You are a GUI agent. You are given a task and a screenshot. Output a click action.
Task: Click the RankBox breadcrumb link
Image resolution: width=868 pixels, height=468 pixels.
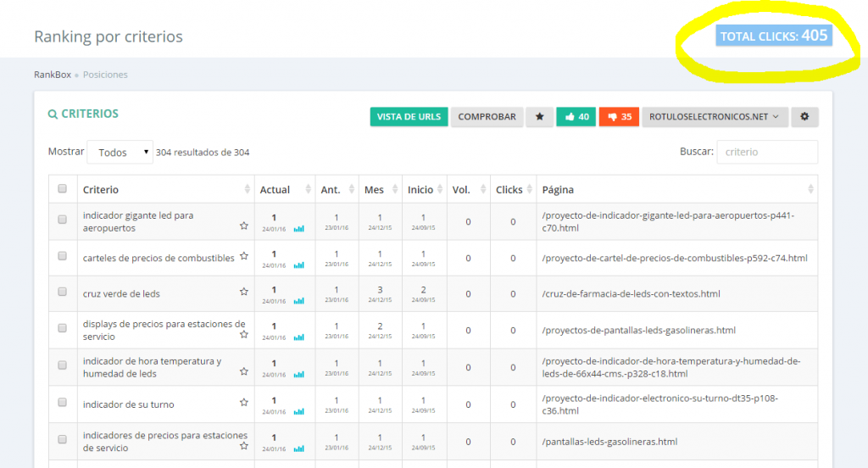tap(52, 75)
